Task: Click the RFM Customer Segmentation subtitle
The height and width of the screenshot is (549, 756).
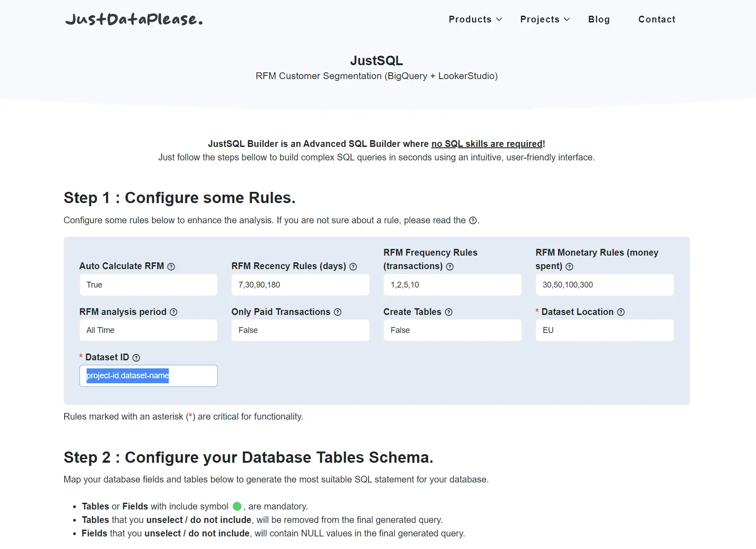Action: click(377, 76)
